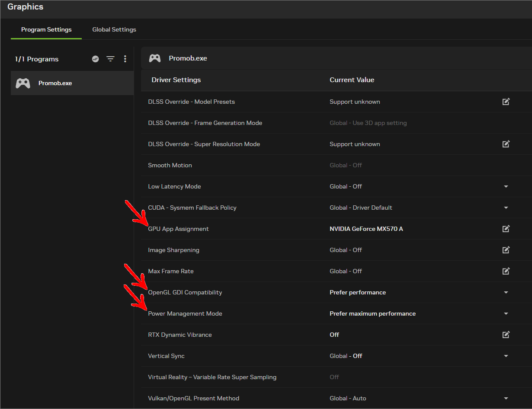Open OpenGL GDI Compatibility dropdown
Viewport: 532px width, 409px height.
pos(506,292)
